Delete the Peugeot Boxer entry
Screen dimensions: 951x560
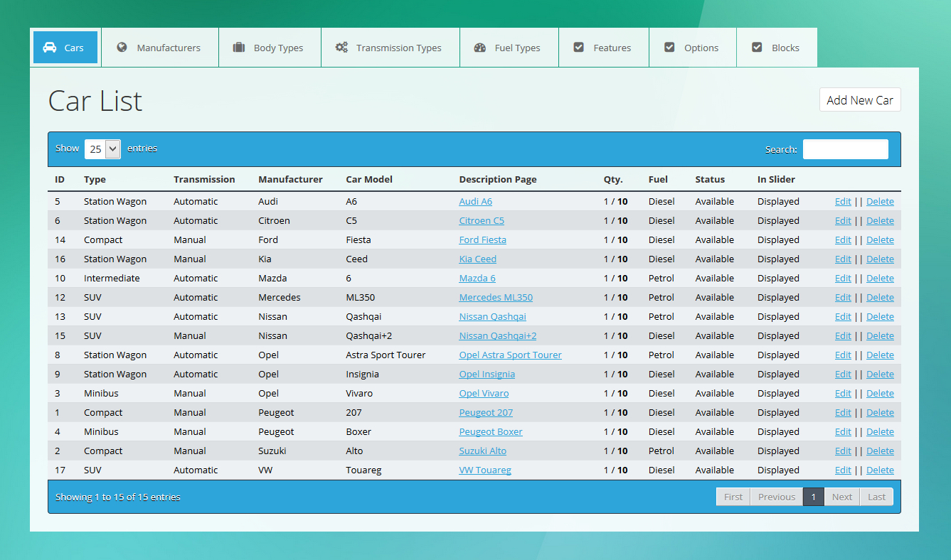881,431
